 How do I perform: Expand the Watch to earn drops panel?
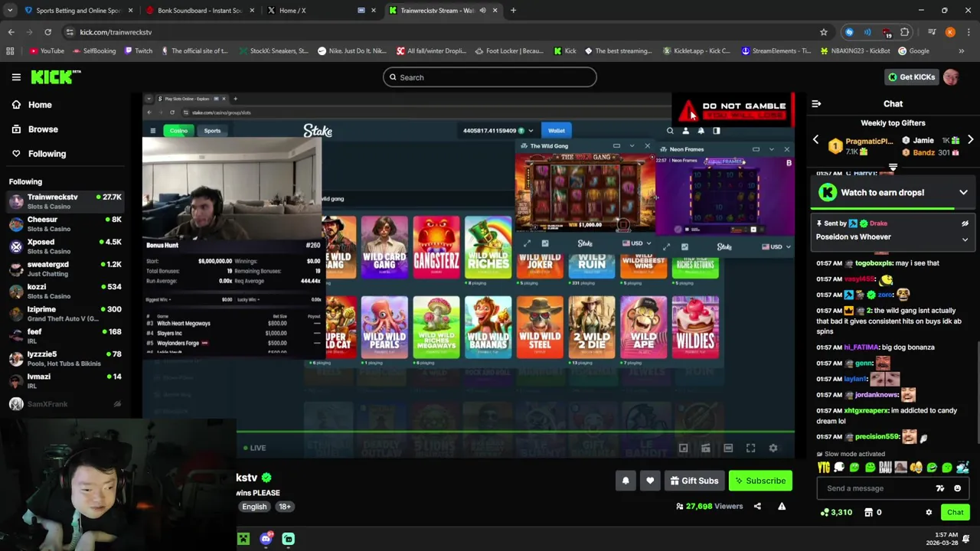(x=963, y=192)
